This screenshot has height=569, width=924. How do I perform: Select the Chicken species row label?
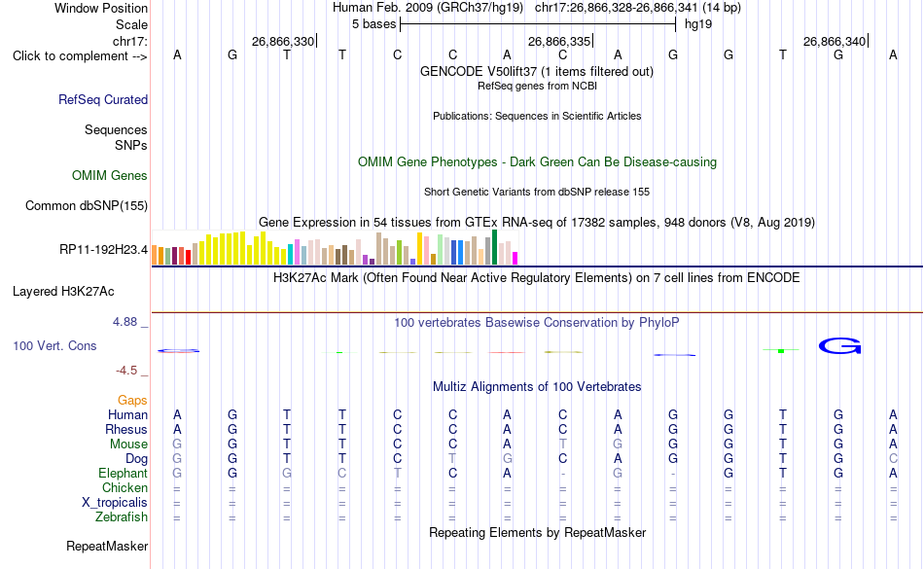124,487
